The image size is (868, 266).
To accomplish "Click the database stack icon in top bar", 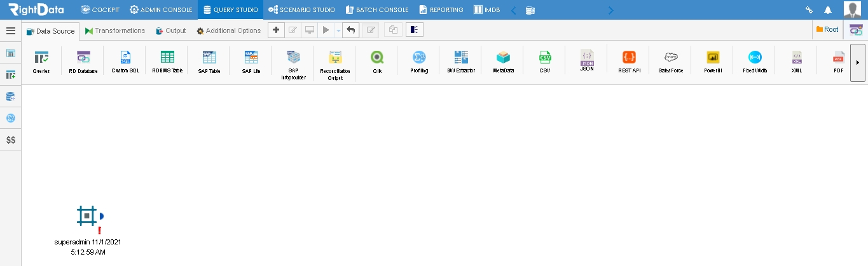I will (x=530, y=10).
